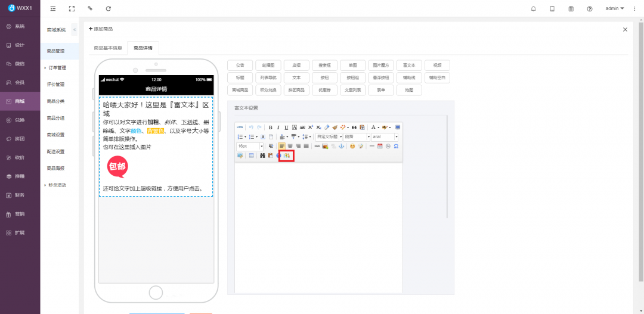Click the font color A icon
Screen dimensions: 644x314
374,128
